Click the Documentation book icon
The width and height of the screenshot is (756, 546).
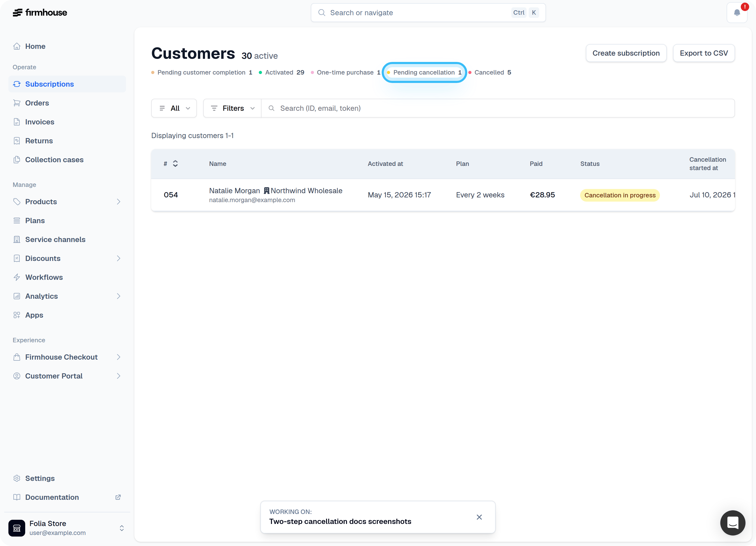click(17, 497)
